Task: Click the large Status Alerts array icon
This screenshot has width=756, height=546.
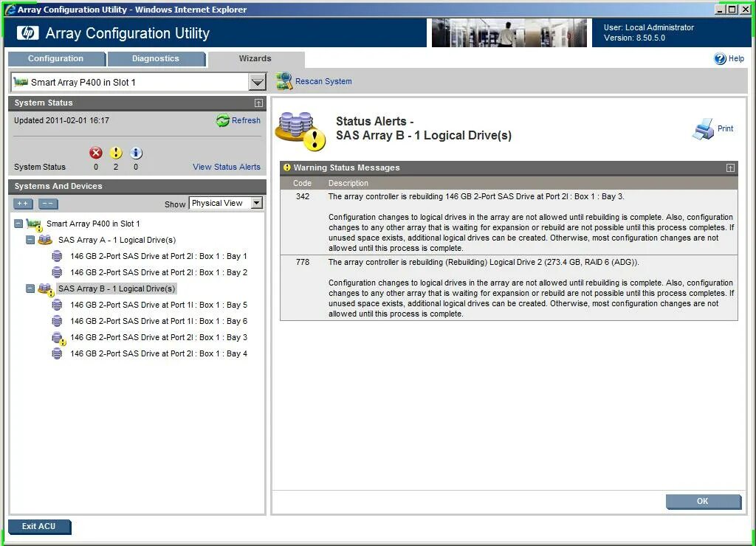Action: tap(300, 131)
